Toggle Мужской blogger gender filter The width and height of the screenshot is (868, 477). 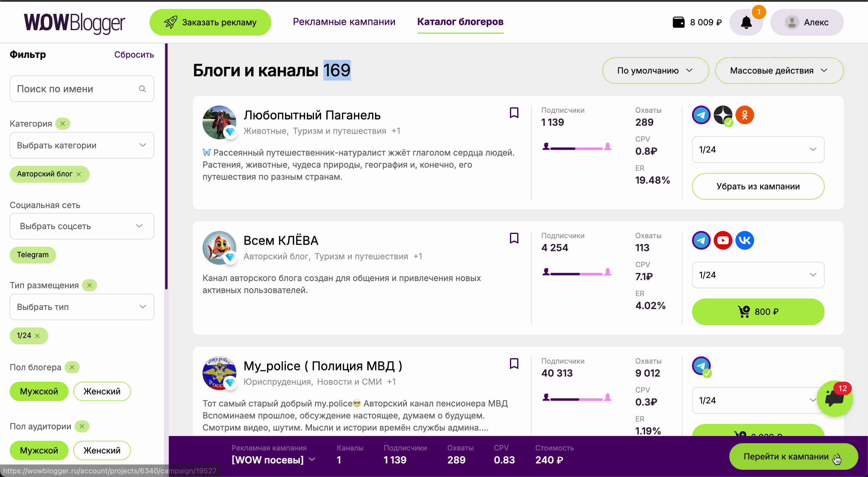tap(39, 391)
